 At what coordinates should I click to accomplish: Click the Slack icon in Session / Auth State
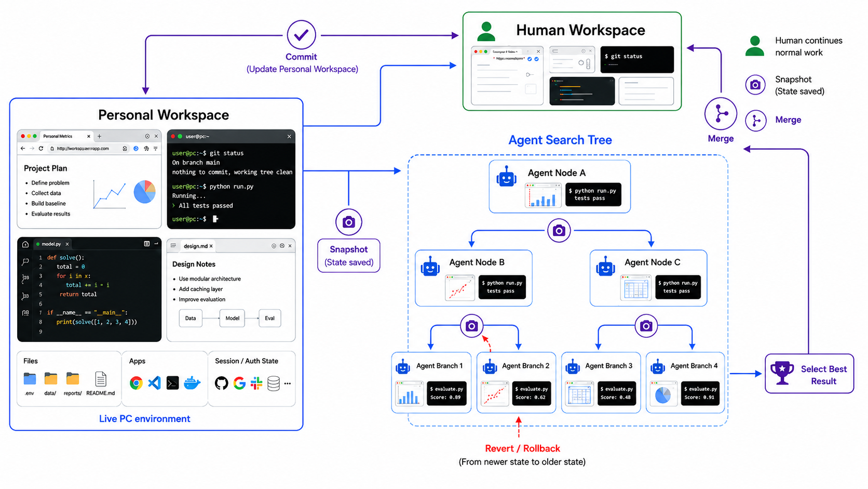click(x=256, y=384)
